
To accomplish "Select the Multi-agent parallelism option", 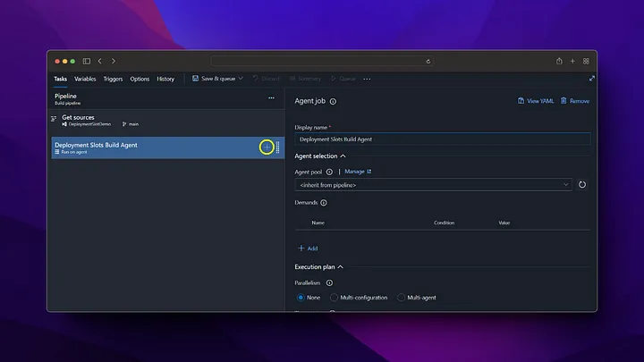I will 401,298.
